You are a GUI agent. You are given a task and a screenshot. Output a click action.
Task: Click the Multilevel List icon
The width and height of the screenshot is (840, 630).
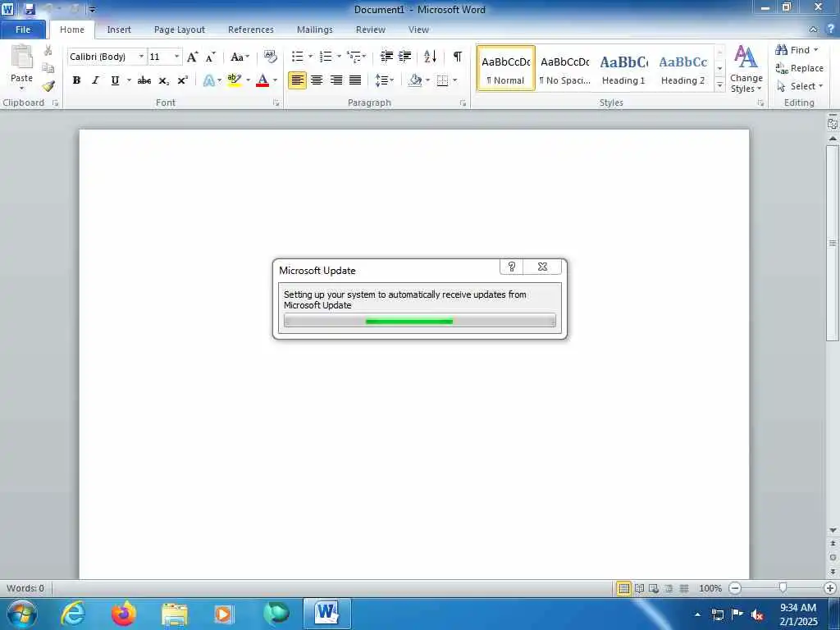click(x=354, y=57)
